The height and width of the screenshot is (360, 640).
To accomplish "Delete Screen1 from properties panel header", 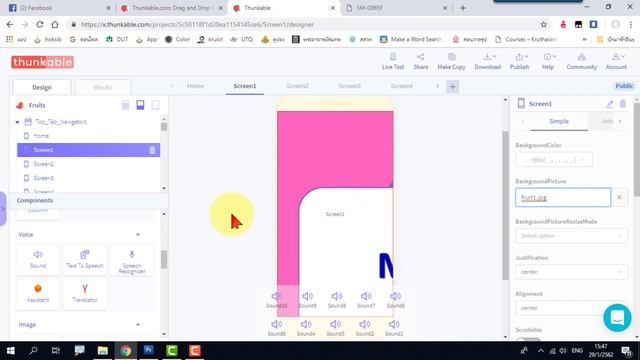I will (x=623, y=104).
